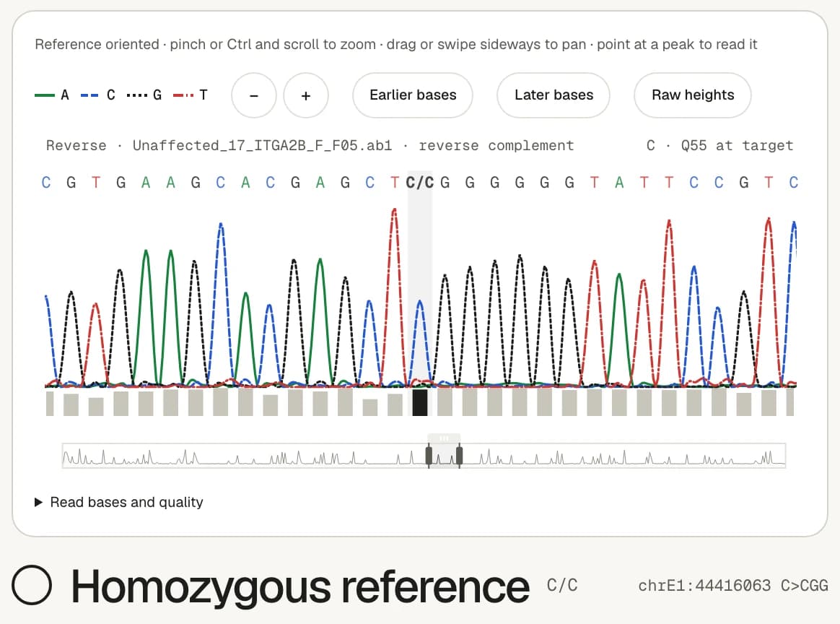
Task: Click the black quality bar under target
Action: 420,402
